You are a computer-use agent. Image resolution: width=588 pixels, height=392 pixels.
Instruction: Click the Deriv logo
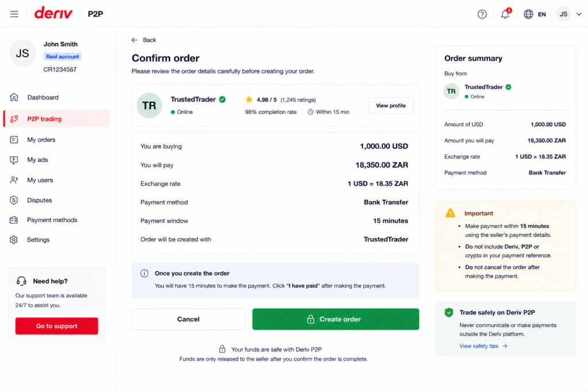coord(53,13)
